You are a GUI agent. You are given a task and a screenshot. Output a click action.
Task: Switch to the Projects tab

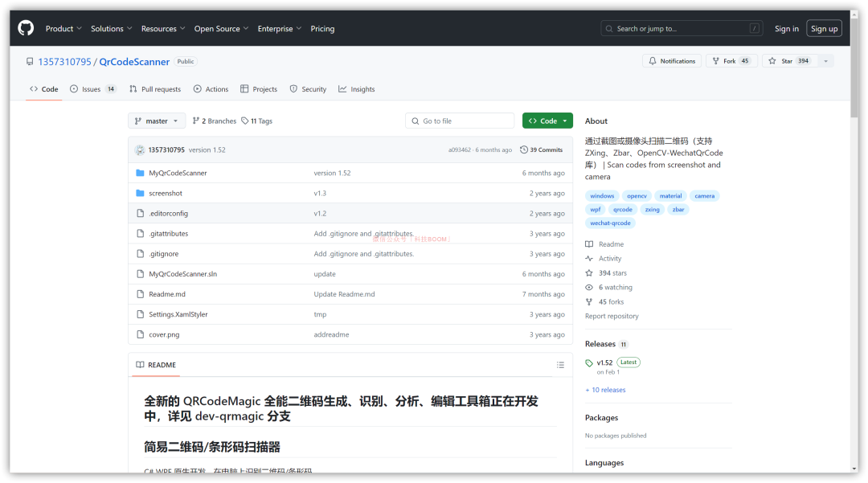pos(259,89)
